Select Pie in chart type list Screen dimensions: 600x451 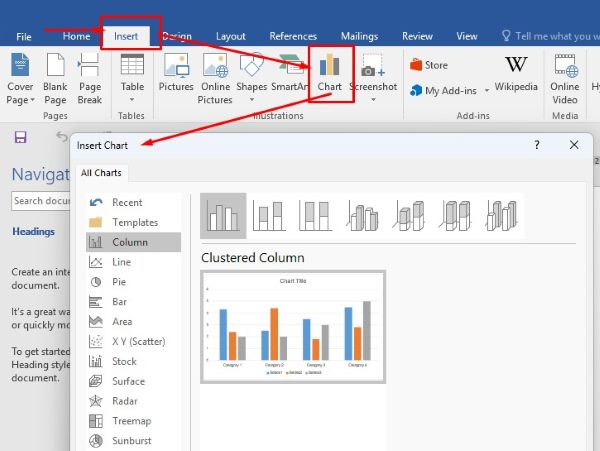(x=119, y=282)
